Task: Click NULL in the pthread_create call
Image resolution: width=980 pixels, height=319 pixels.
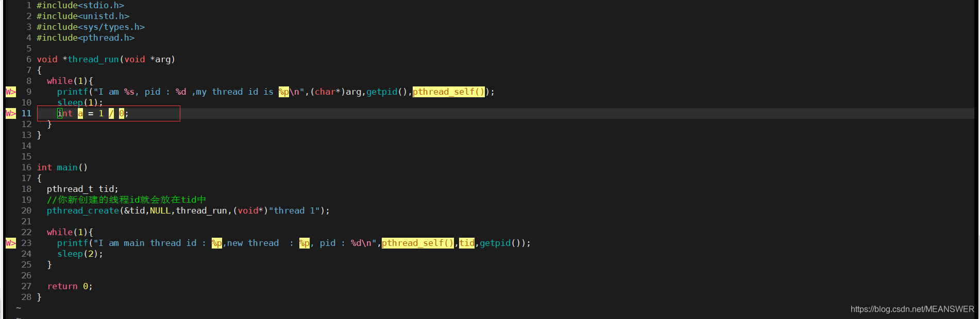Action: click(160, 210)
